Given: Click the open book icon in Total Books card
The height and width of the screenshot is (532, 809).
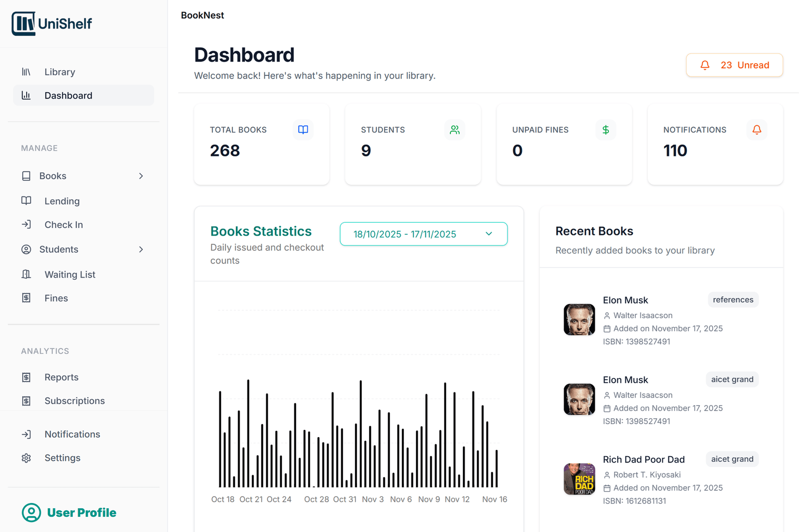Looking at the screenshot, I should click(x=303, y=130).
